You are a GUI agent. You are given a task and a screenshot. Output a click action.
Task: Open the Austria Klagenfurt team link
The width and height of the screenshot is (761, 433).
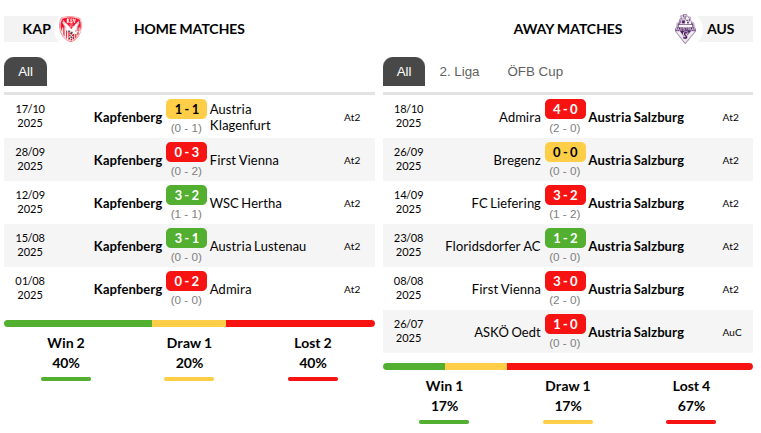coord(240,117)
